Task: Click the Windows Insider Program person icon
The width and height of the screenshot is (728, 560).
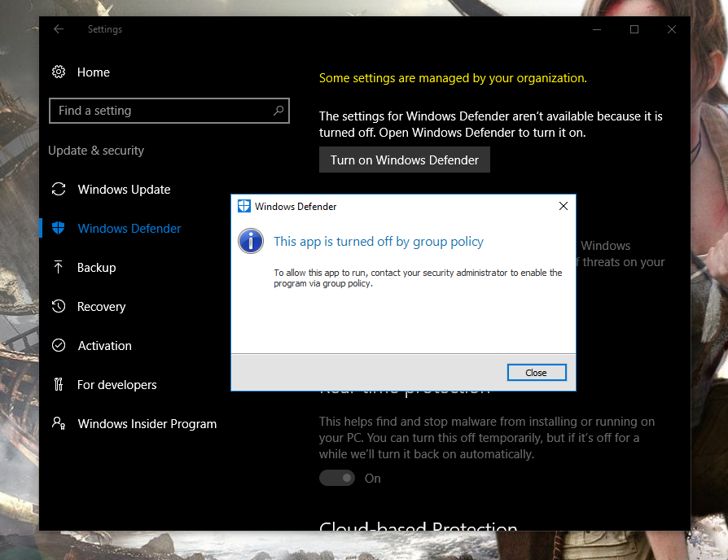Action: point(59,423)
